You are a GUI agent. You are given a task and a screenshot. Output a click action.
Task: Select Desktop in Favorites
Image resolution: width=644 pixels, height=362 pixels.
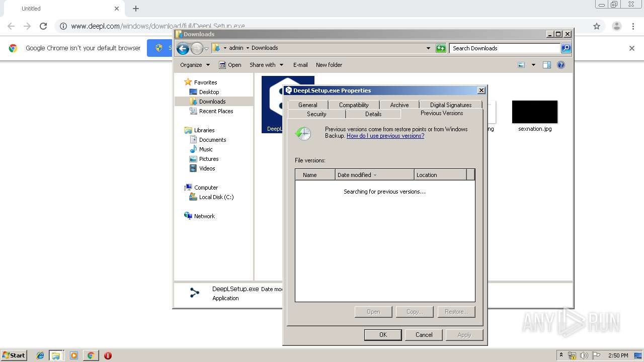click(209, 92)
